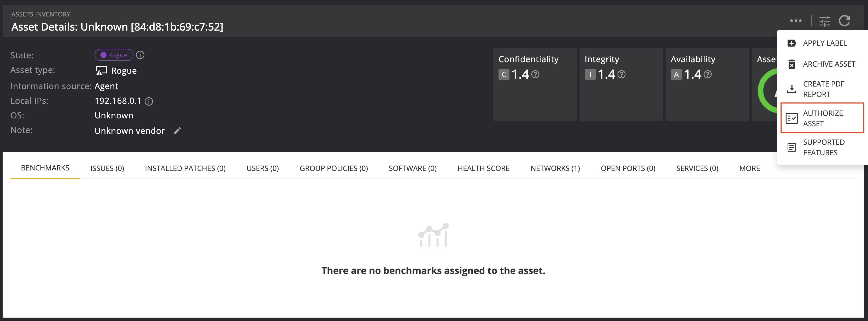Click the info icon next to local IP

[149, 101]
